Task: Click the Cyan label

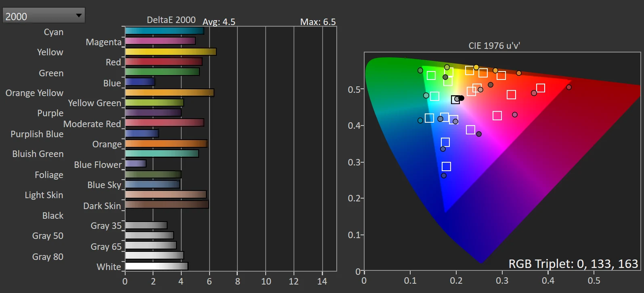Action: 54,32
